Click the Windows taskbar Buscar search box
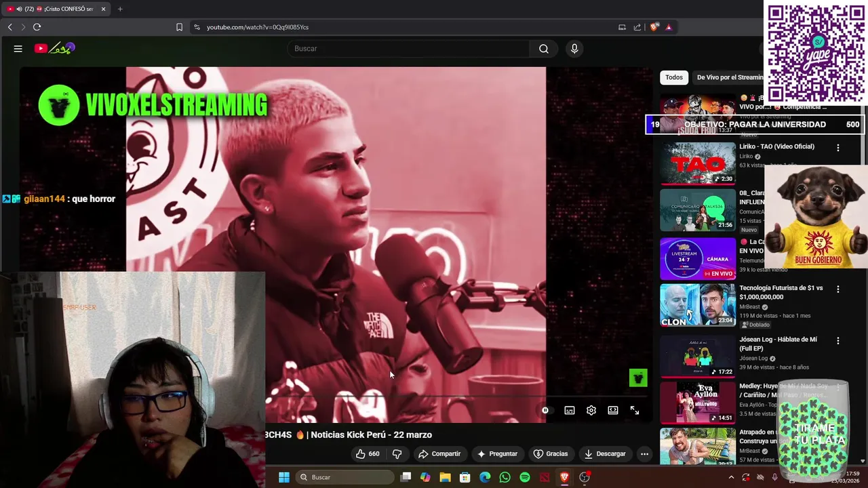 (346, 477)
